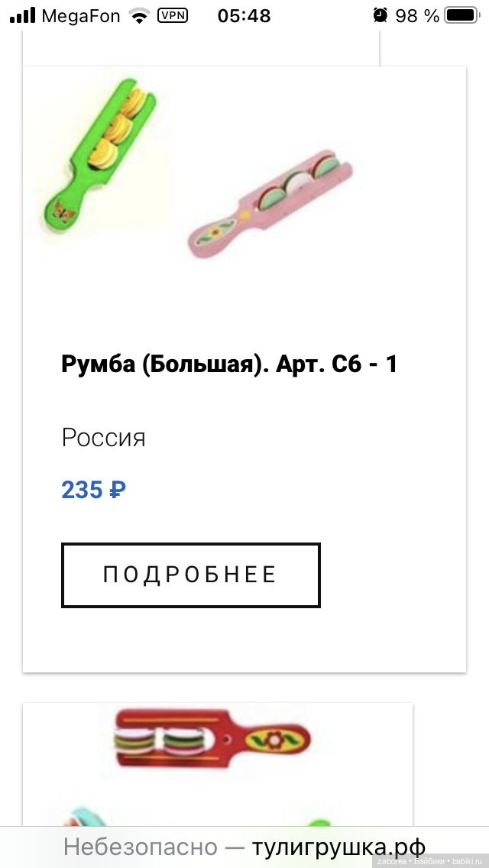Tap the red rumba toy image
The image size is (489, 868).
(x=214, y=740)
